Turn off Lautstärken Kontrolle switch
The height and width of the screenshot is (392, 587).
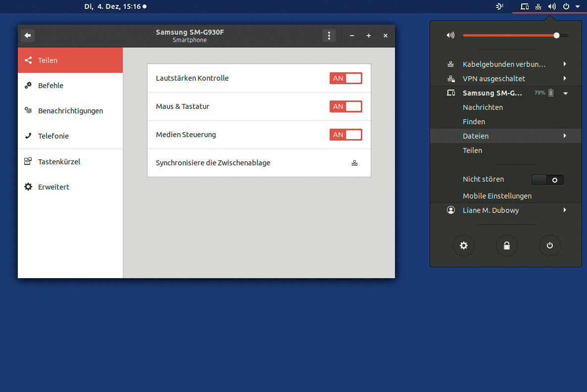pyautogui.click(x=346, y=78)
